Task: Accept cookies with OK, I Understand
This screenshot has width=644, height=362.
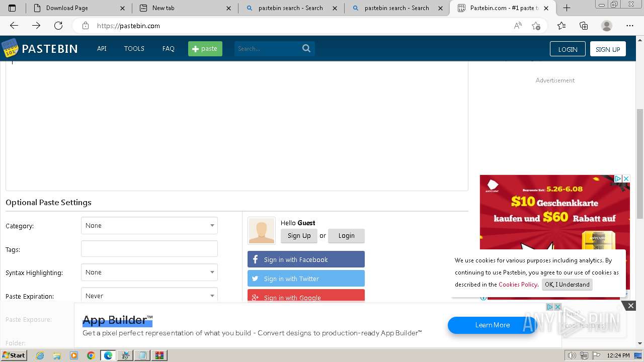Action: pos(567,285)
